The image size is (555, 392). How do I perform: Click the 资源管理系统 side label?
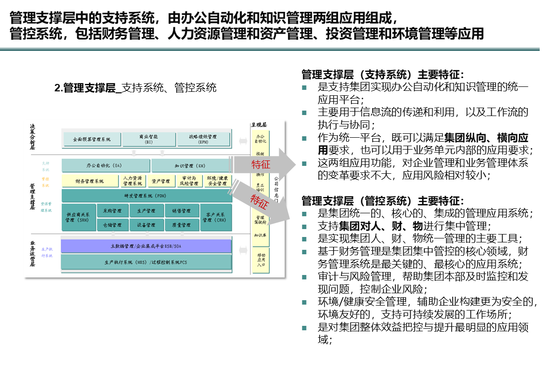46,207
